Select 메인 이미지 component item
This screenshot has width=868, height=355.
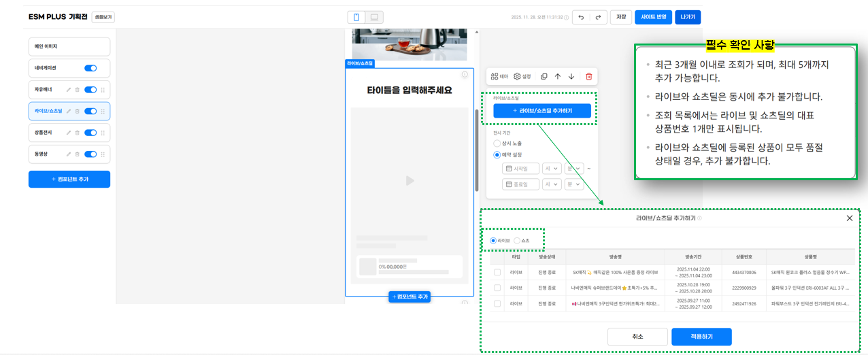point(69,46)
